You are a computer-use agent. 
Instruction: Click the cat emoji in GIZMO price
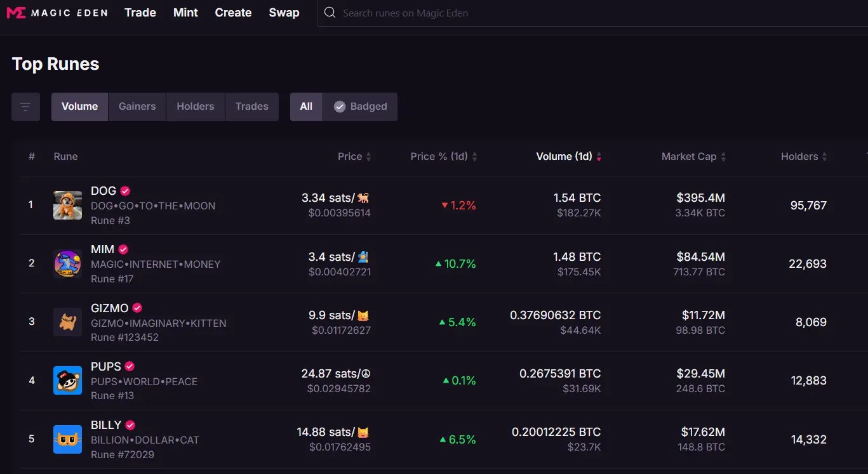[x=363, y=315]
